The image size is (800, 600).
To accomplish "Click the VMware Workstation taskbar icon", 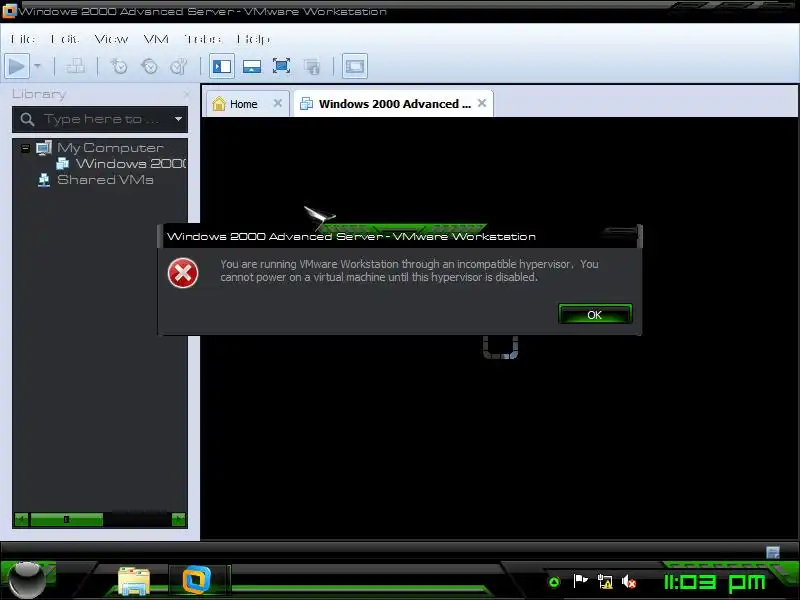I will 197,580.
